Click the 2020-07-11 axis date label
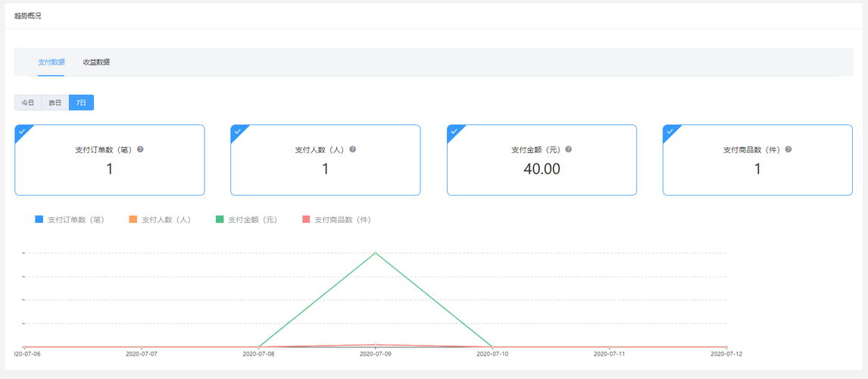Viewport: 868px width, 379px height. [x=609, y=352]
